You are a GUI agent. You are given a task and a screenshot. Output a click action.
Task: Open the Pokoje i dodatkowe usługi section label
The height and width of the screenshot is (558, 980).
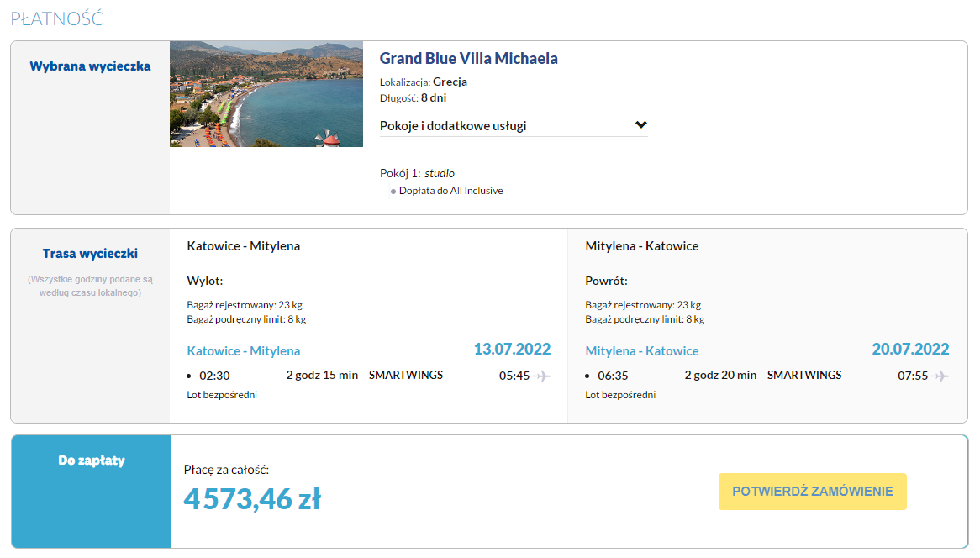click(453, 126)
